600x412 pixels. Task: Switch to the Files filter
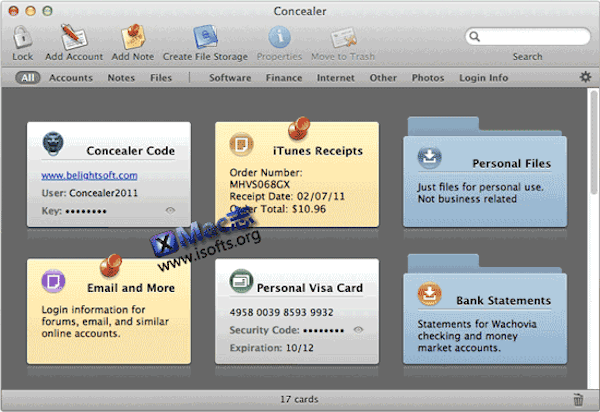[161, 78]
